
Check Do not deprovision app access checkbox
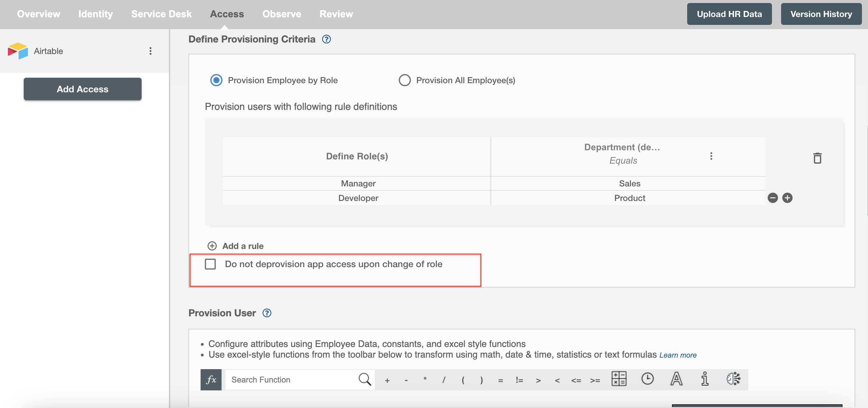[210, 264]
